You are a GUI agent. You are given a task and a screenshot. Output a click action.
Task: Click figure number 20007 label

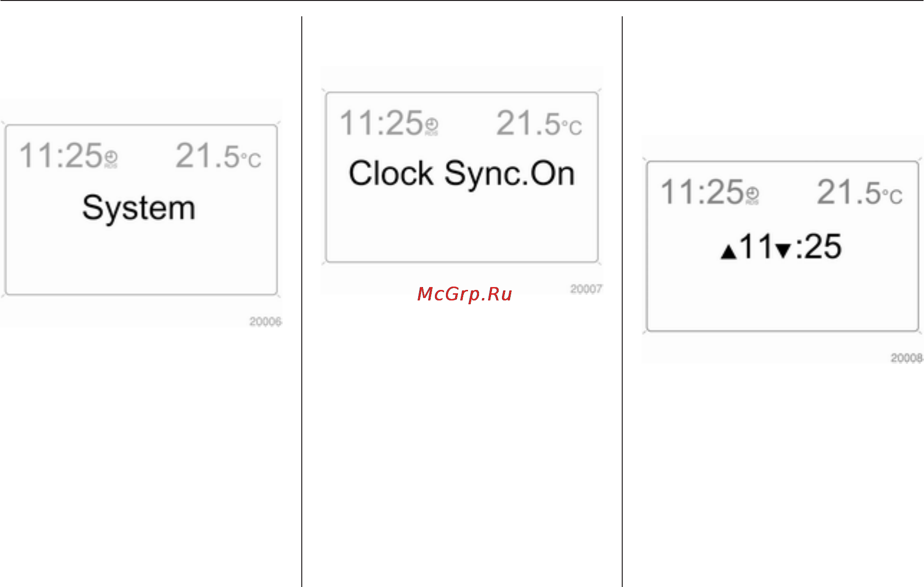click(x=586, y=289)
